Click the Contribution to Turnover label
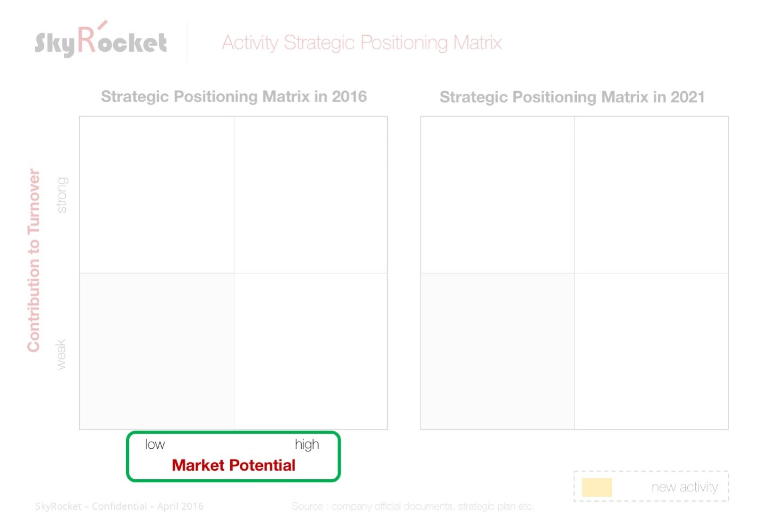The height and width of the screenshot is (532, 769). [x=34, y=260]
